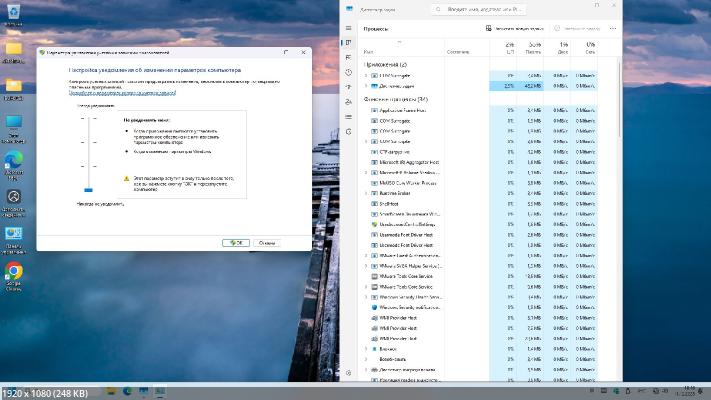Open the Users page in Task Manager sidebar
The height and width of the screenshot is (400, 711).
point(348,103)
